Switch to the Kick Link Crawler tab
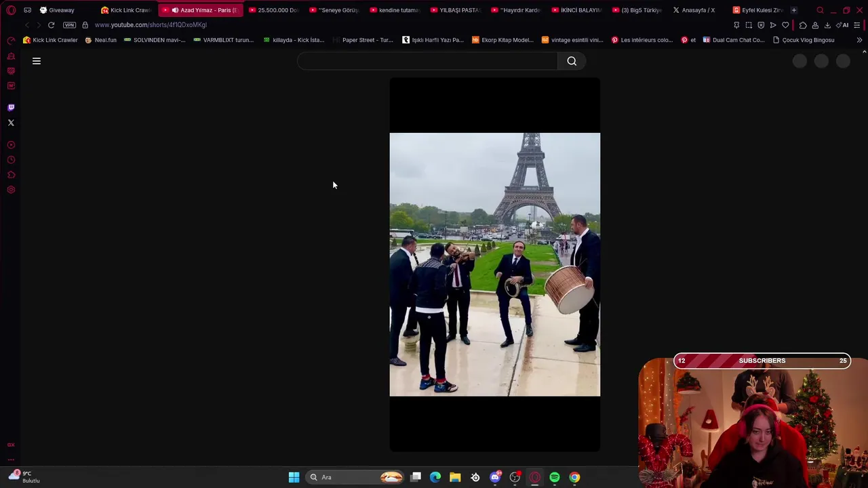The width and height of the screenshot is (868, 488). coord(126,10)
